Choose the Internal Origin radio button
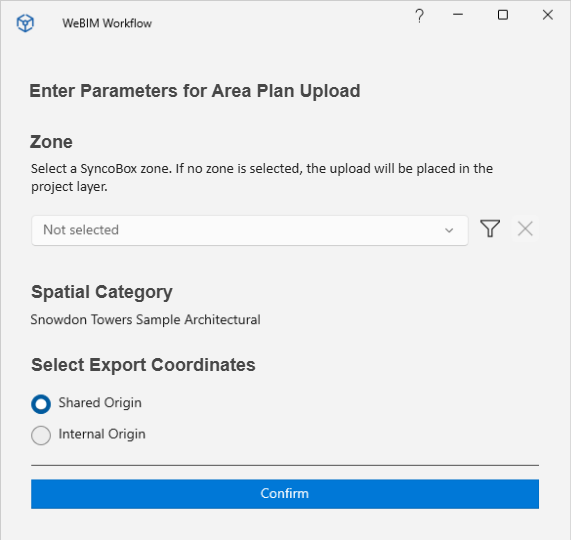Image resolution: width=571 pixels, height=540 pixels. pos(41,435)
